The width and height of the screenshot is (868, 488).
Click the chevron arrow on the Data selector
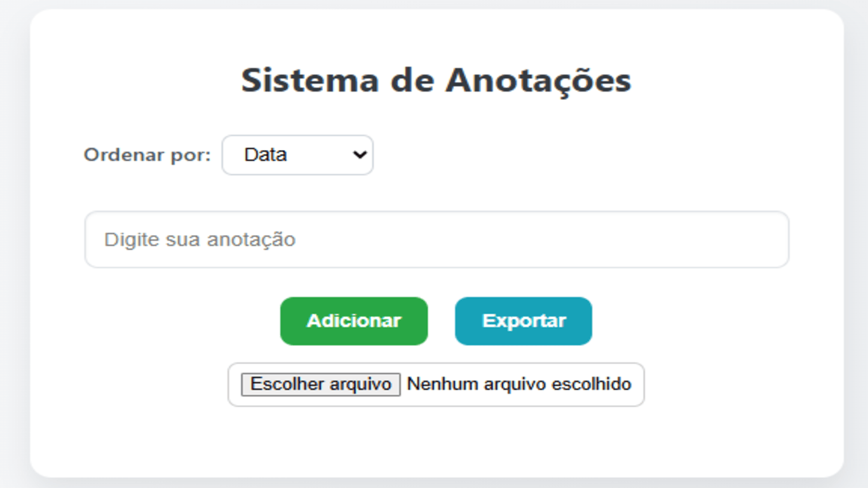pos(360,154)
